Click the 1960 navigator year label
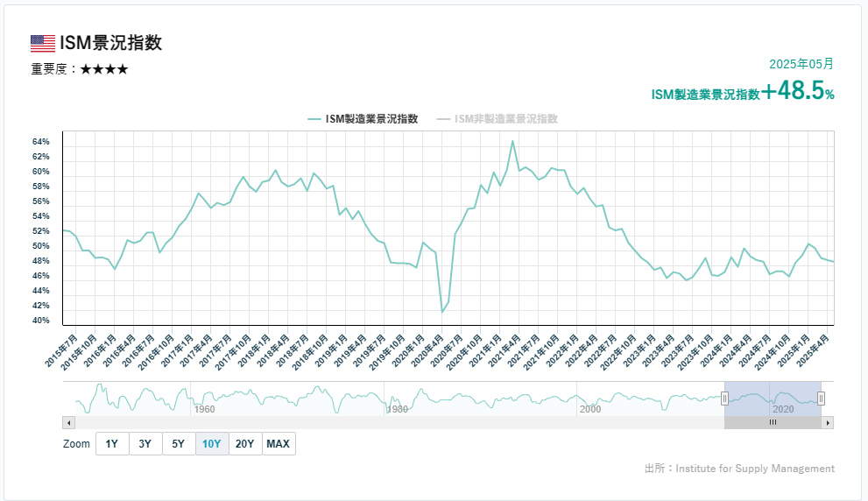Screen dimensions: 868x501 [x=204, y=409]
